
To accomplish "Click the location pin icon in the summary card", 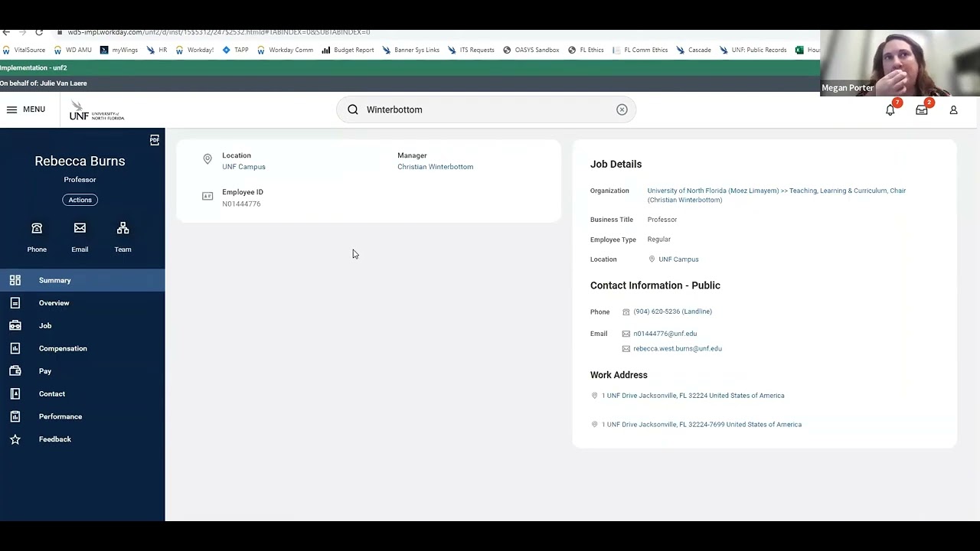I will (x=207, y=159).
